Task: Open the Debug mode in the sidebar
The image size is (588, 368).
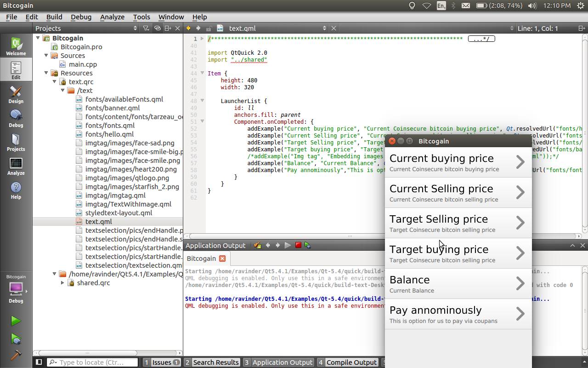Action: pyautogui.click(x=16, y=118)
